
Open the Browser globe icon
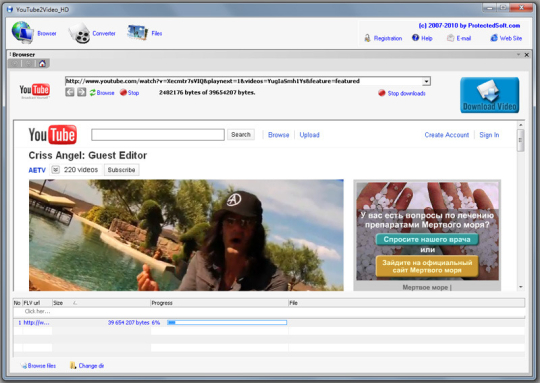point(23,32)
